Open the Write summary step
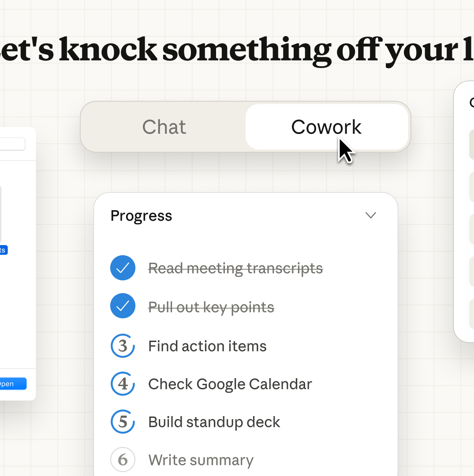The width and height of the screenshot is (474, 476). click(x=201, y=460)
